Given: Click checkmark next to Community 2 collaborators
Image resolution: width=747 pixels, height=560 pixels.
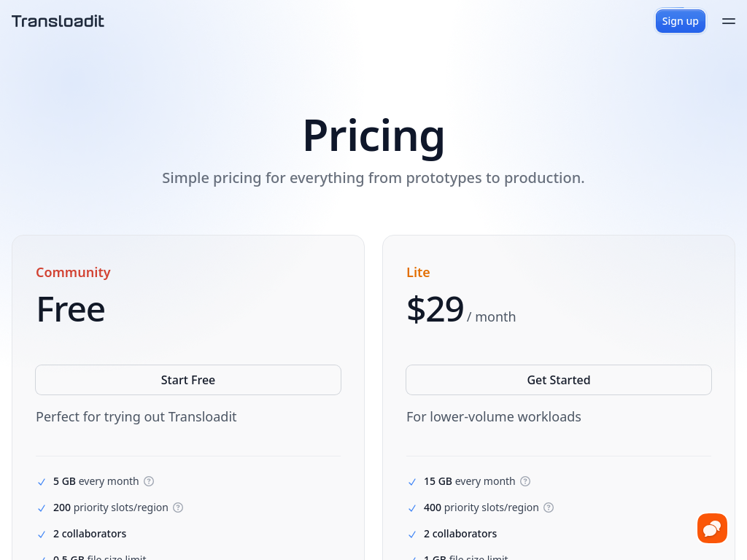Looking at the screenshot, I should 42,534.
